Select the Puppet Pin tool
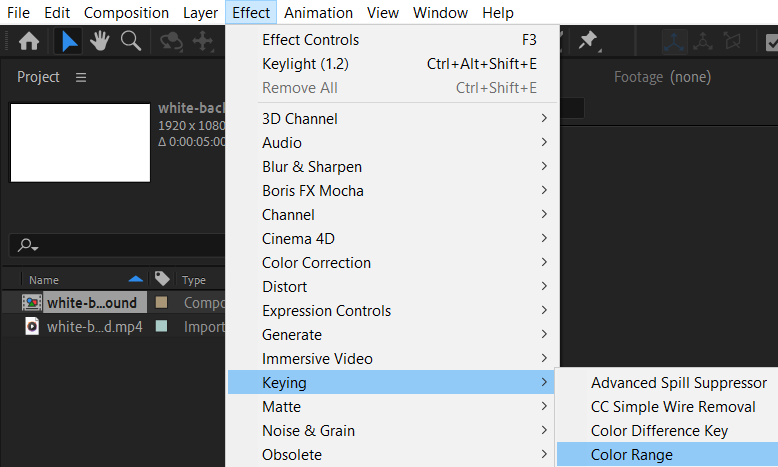 [589, 41]
